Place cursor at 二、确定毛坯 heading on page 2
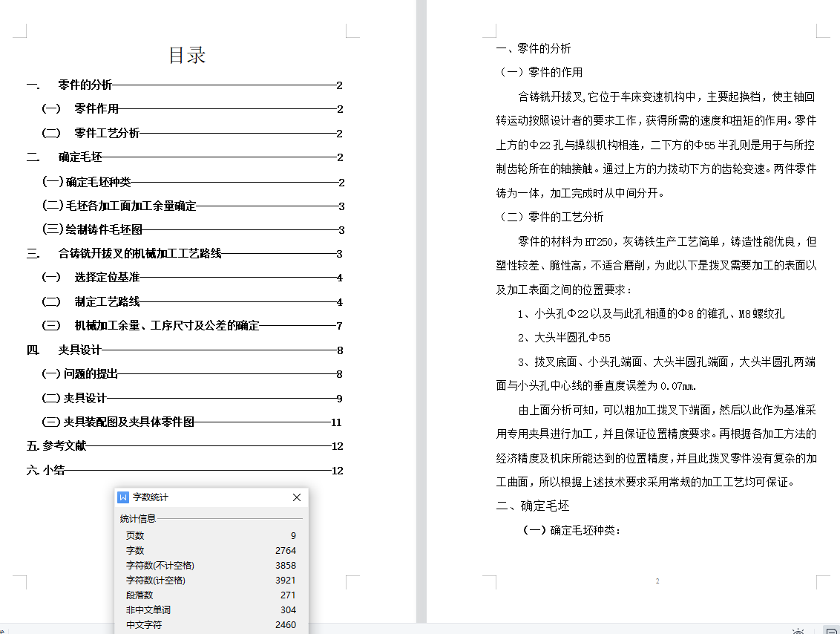 [533, 506]
